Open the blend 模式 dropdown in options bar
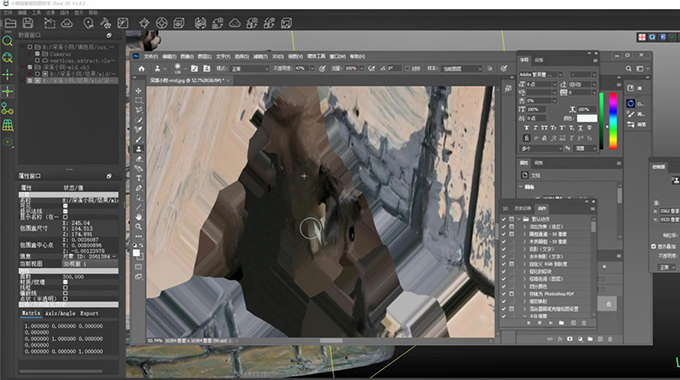The height and width of the screenshot is (380, 680). (x=249, y=69)
